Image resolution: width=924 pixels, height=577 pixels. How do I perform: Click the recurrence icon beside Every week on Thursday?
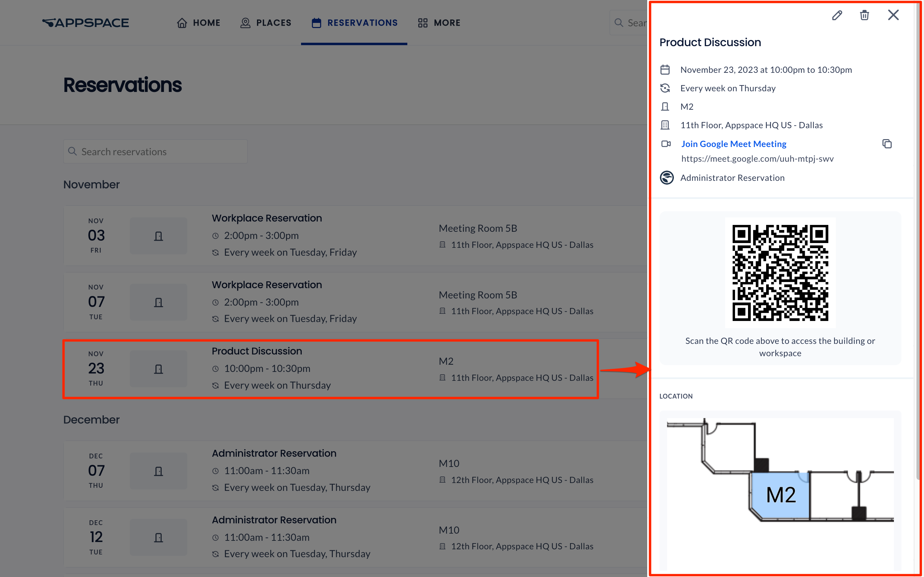pos(665,88)
